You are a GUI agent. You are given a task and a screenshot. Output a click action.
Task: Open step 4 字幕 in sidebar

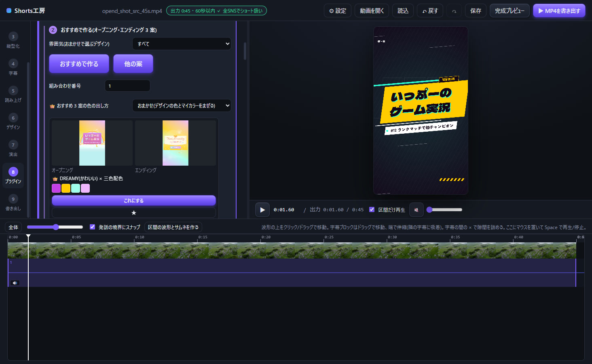pyautogui.click(x=13, y=67)
